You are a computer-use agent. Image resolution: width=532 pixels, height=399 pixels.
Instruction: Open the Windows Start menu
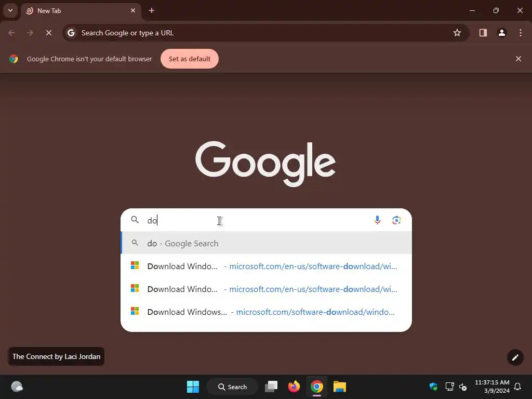193,387
